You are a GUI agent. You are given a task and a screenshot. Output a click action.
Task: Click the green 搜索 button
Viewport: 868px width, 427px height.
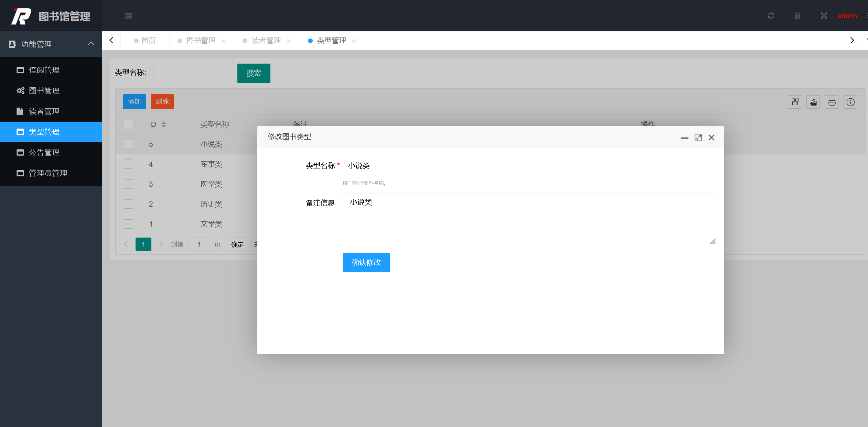coord(254,73)
